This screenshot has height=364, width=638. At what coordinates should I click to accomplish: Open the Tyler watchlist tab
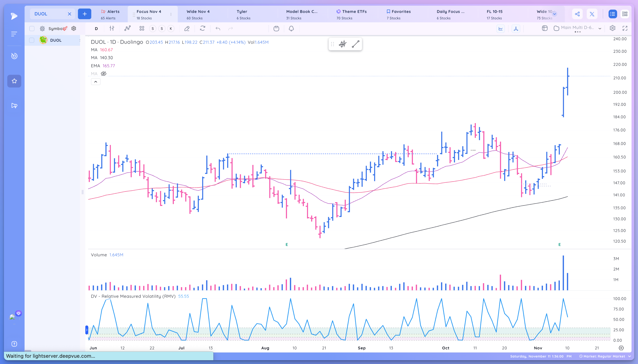tap(243, 14)
